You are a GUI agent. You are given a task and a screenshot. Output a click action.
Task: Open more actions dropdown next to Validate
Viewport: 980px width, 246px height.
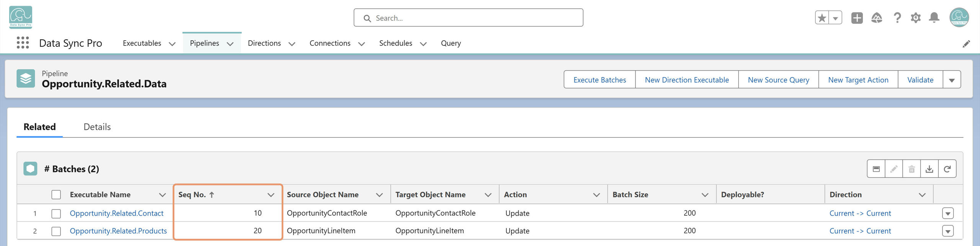(x=952, y=80)
